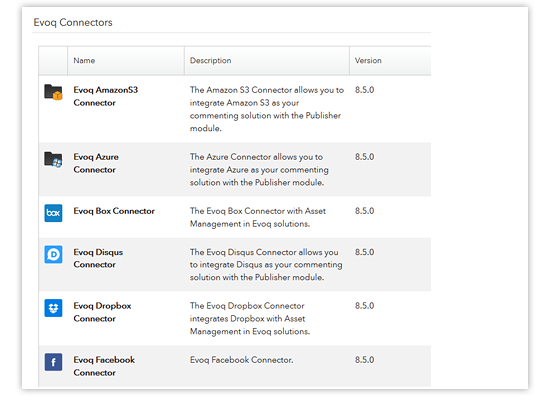This screenshot has height=405, width=550.
Task: Click the Azure Connector description text
Action: (x=259, y=170)
